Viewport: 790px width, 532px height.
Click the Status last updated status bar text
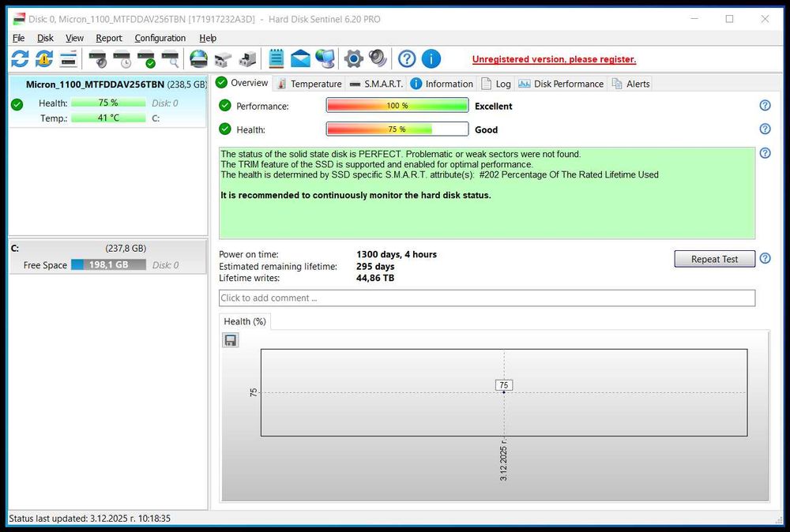pyautogui.click(x=90, y=519)
